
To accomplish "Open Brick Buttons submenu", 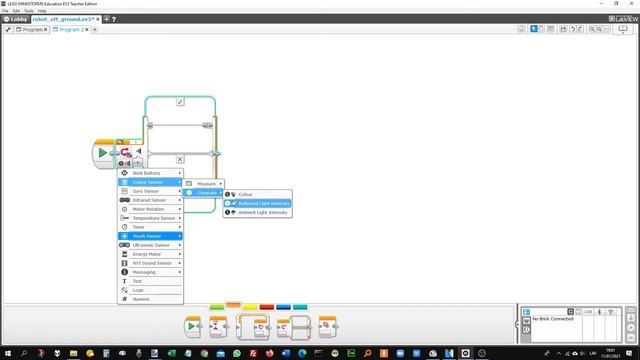I will point(150,173).
